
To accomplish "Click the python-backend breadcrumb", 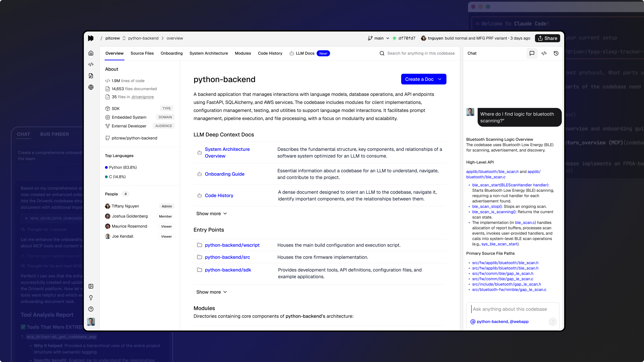I will 143,38.
